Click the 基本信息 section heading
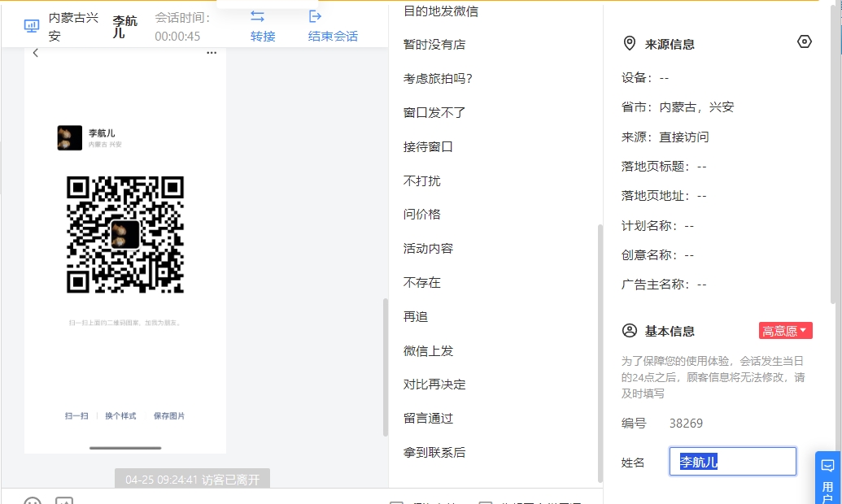Screen dimensions: 842x504 tap(670, 331)
